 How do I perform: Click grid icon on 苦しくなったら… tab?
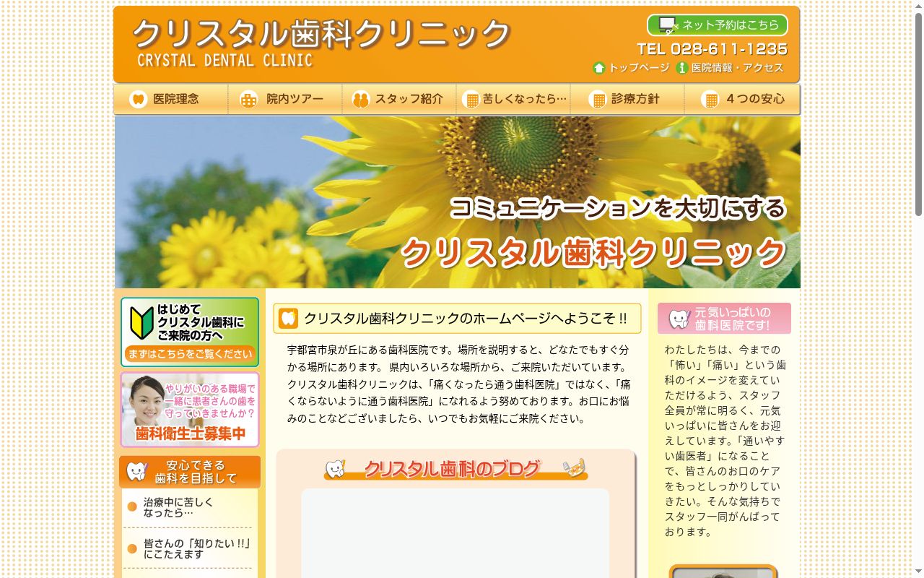[x=471, y=100]
